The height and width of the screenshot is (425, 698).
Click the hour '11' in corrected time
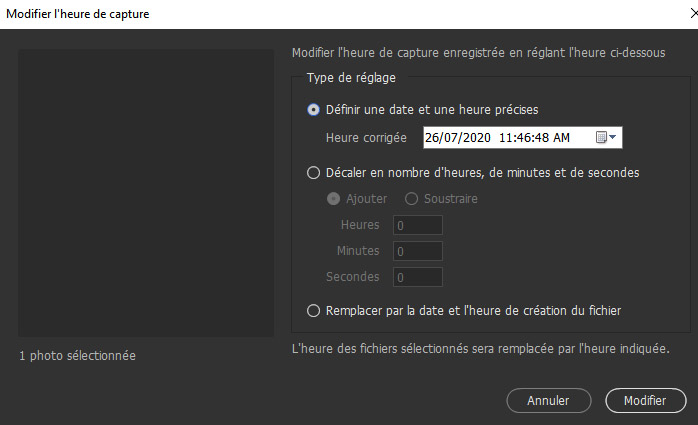point(505,137)
